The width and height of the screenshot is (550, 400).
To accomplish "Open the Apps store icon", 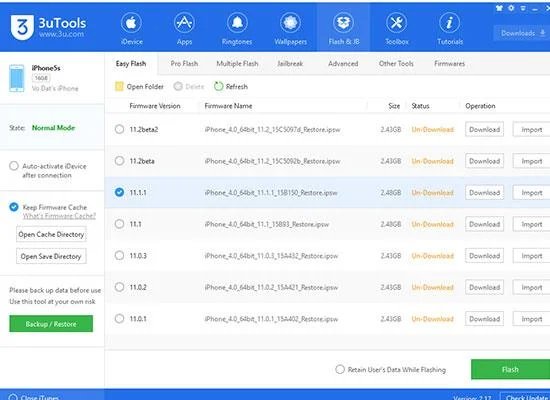I will 185,23.
